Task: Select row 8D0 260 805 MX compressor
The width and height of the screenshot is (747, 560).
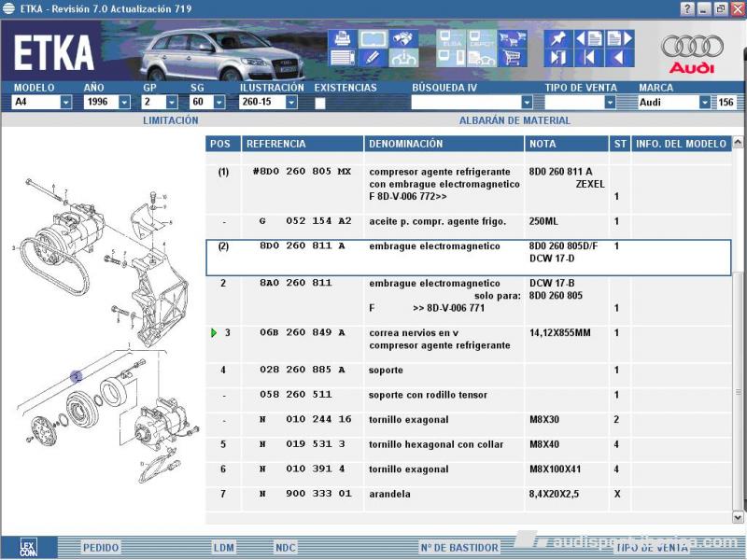Action: click(x=469, y=189)
